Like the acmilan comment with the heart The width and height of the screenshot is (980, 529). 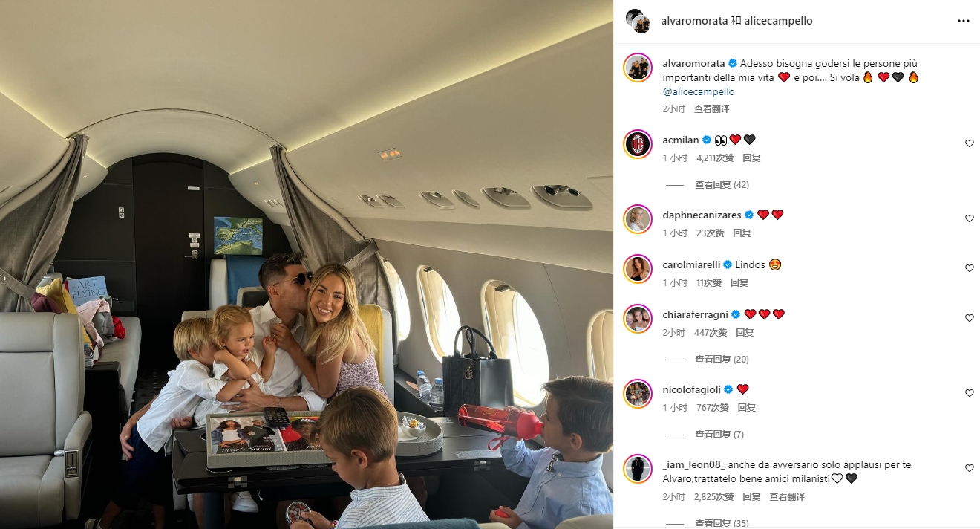point(969,143)
